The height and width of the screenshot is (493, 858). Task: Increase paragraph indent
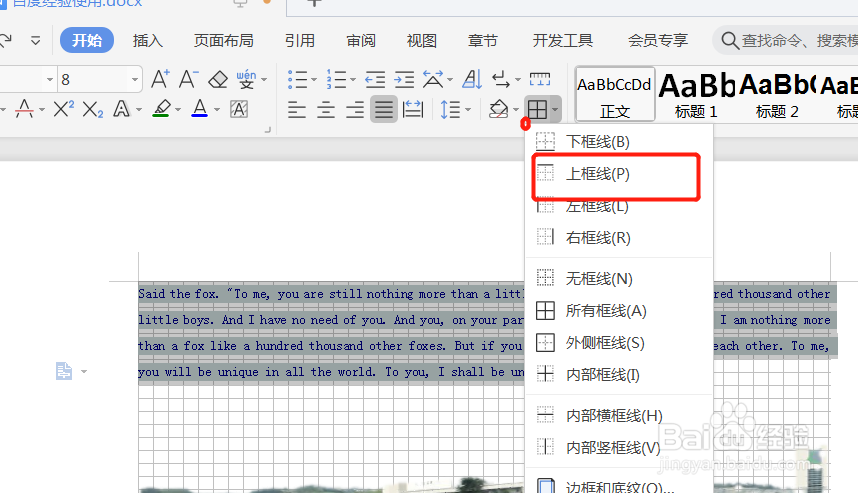coord(404,80)
